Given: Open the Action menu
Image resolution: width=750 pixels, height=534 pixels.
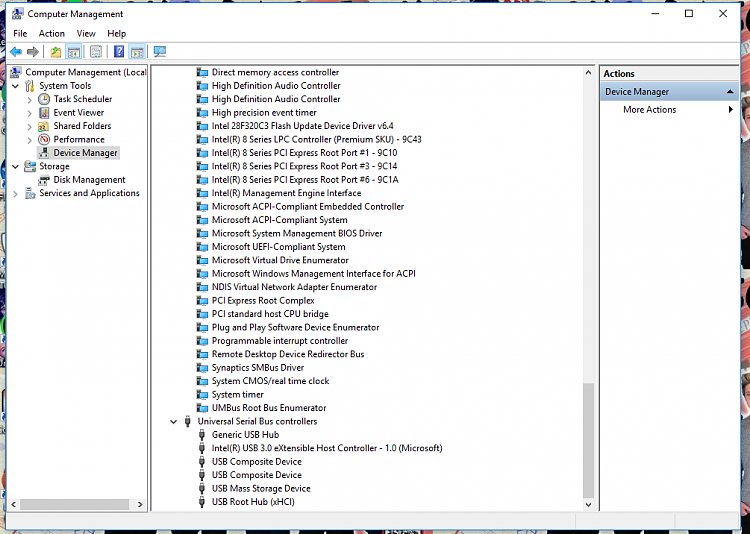Looking at the screenshot, I should [x=52, y=33].
